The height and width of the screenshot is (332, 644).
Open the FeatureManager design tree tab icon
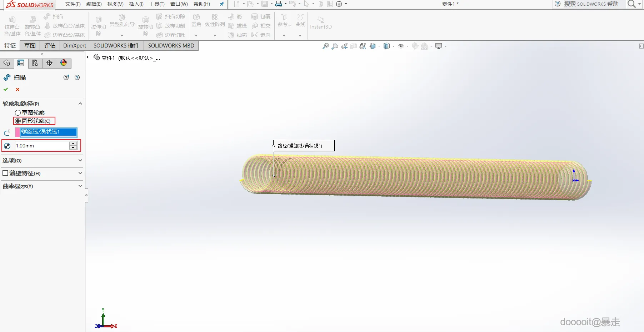(7, 63)
